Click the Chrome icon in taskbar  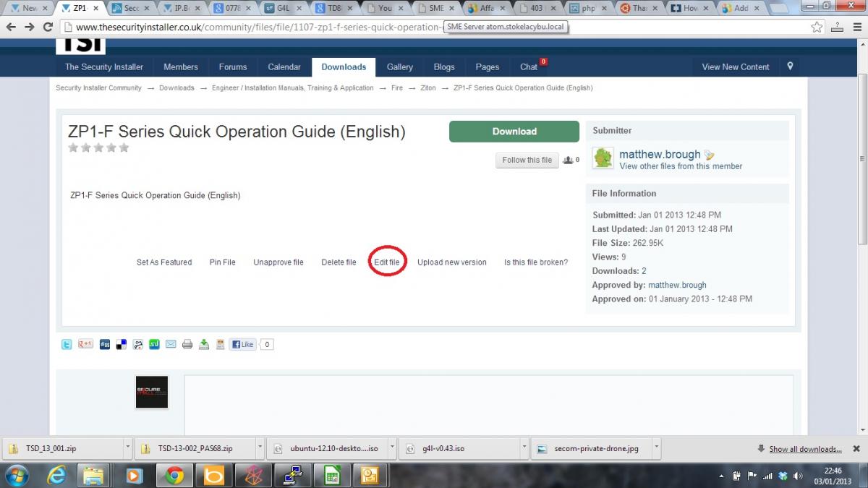[174, 475]
